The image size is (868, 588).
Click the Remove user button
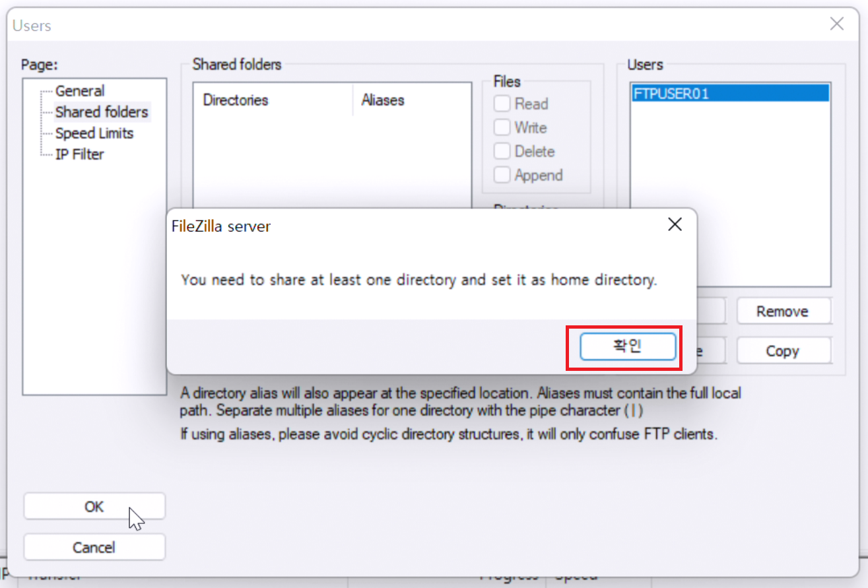pos(784,311)
